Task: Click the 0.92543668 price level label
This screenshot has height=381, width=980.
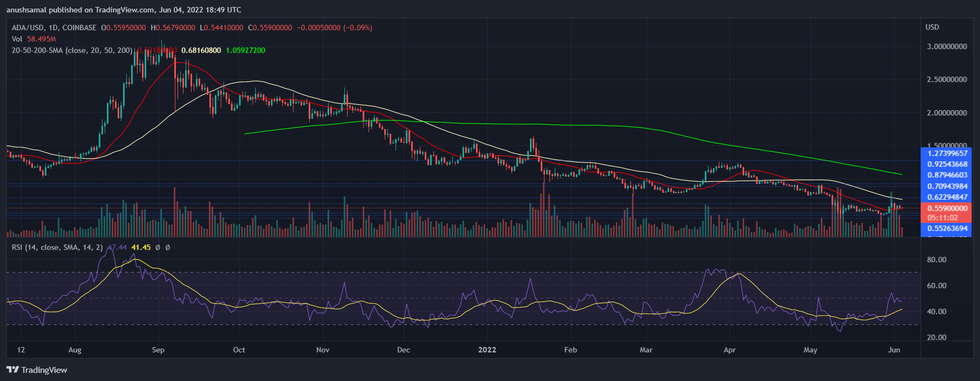Action: [x=947, y=164]
